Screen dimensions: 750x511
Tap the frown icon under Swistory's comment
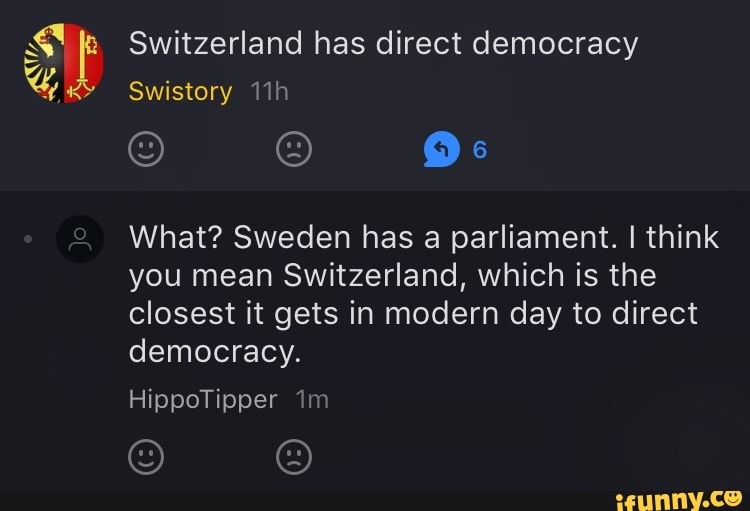click(294, 149)
